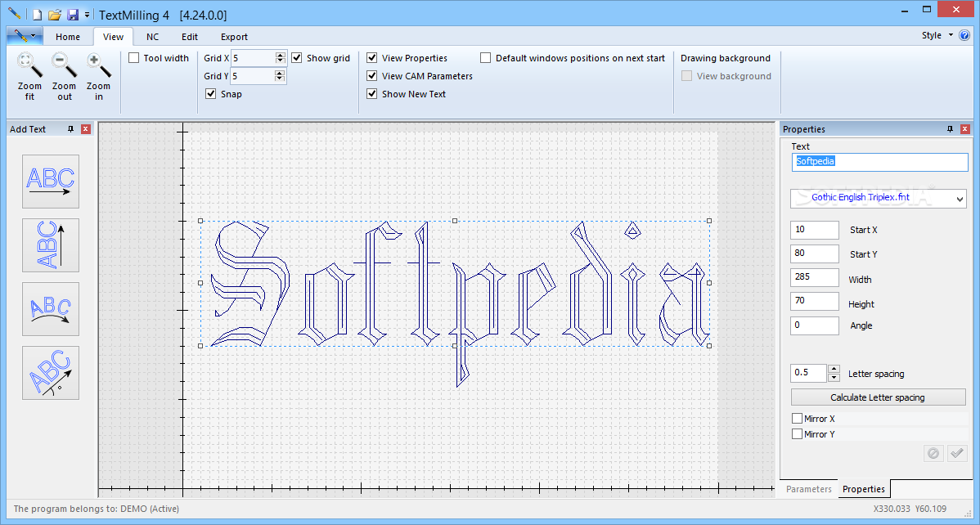Viewport: 980px width, 525px height.
Task: Add angled text with the diagonal ABC tool
Action: (x=51, y=373)
